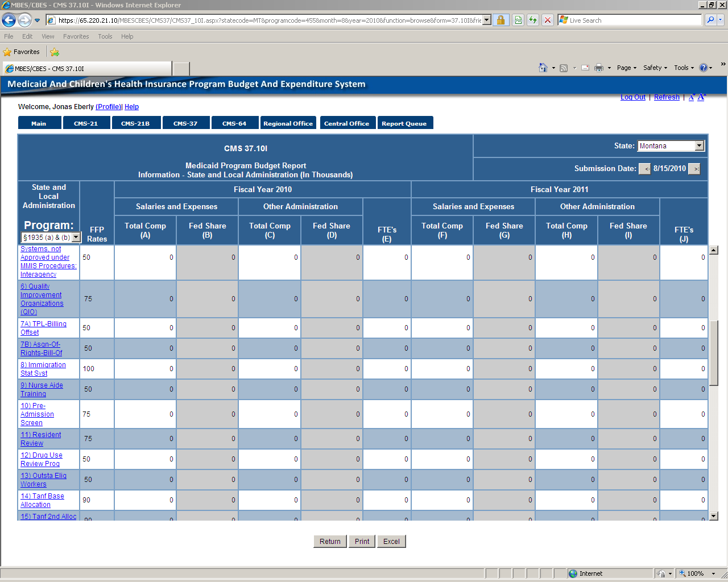Click the Home icon in command bar

coord(543,68)
